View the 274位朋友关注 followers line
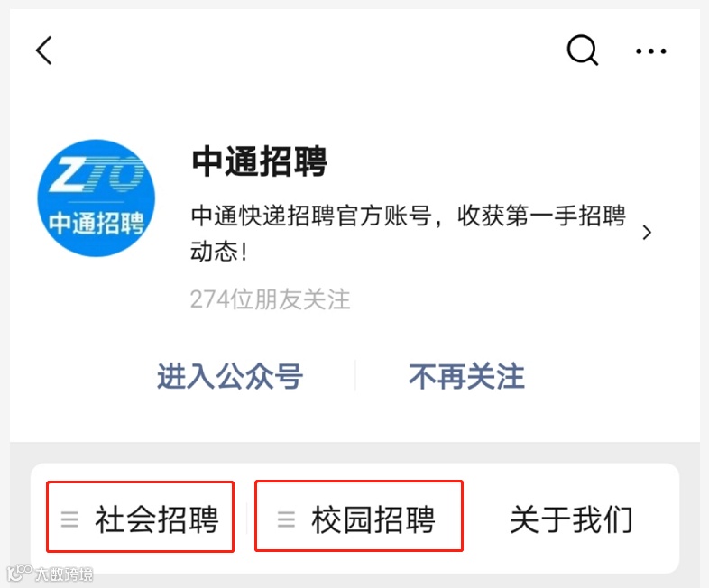The image size is (709, 588). [x=271, y=299]
